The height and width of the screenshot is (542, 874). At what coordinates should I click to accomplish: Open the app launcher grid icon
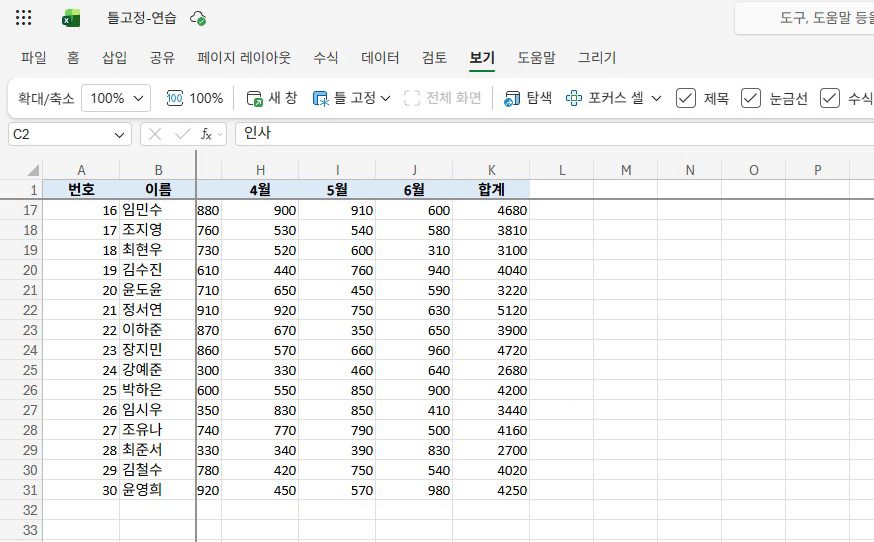23,18
